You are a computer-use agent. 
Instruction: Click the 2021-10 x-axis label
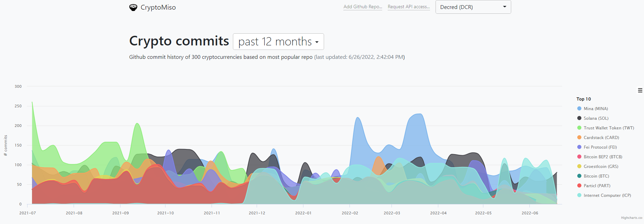[x=165, y=213]
